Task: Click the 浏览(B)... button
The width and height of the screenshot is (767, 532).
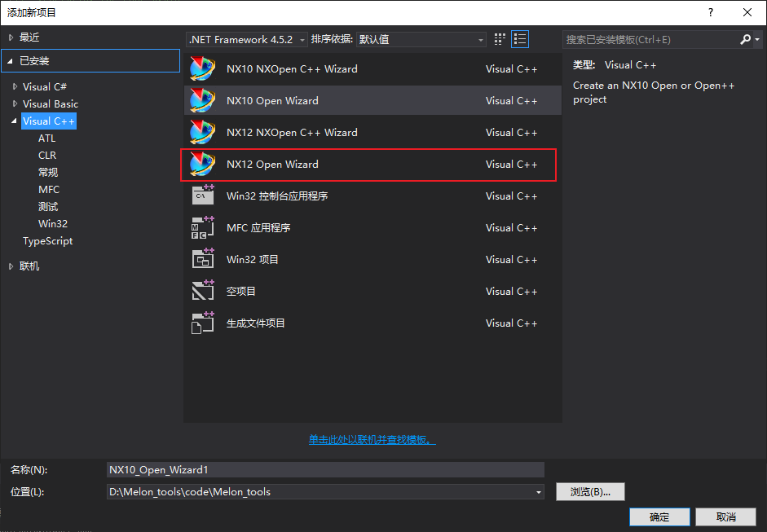Action: [x=590, y=492]
